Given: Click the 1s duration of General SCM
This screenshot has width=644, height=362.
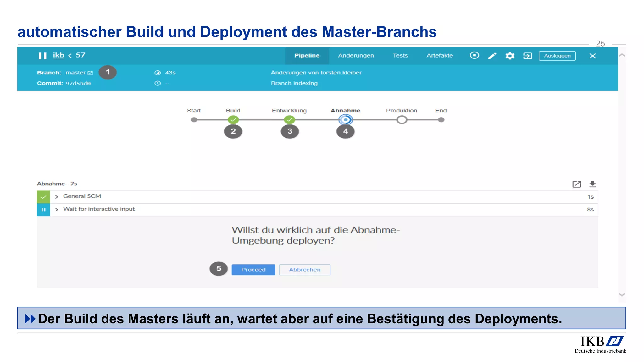Looking at the screenshot, I should 591,197.
